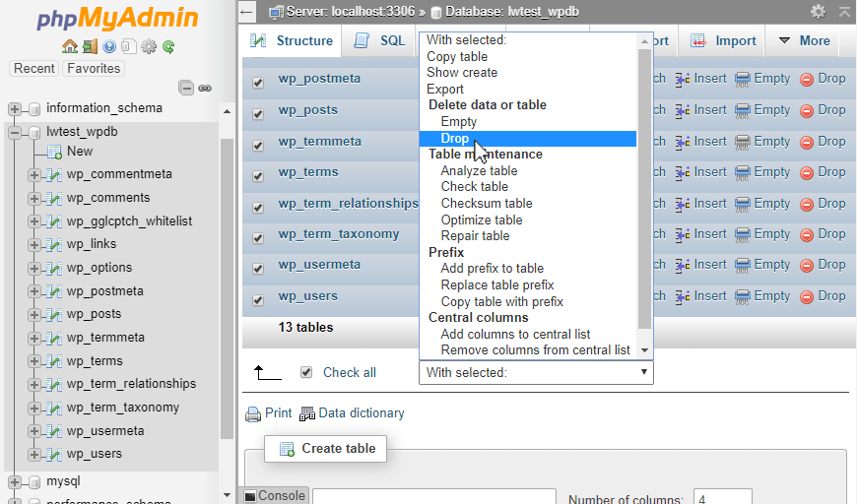857x504 pixels.
Task: Click back arrow button in header
Action: 247,12
